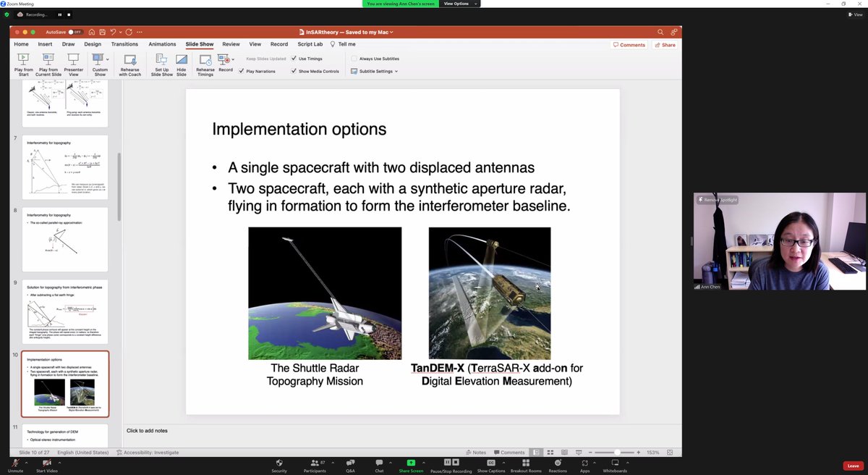Open Record dropdown arrow in ribbon
Viewport: 868px width, 475px height.
pos(234,59)
